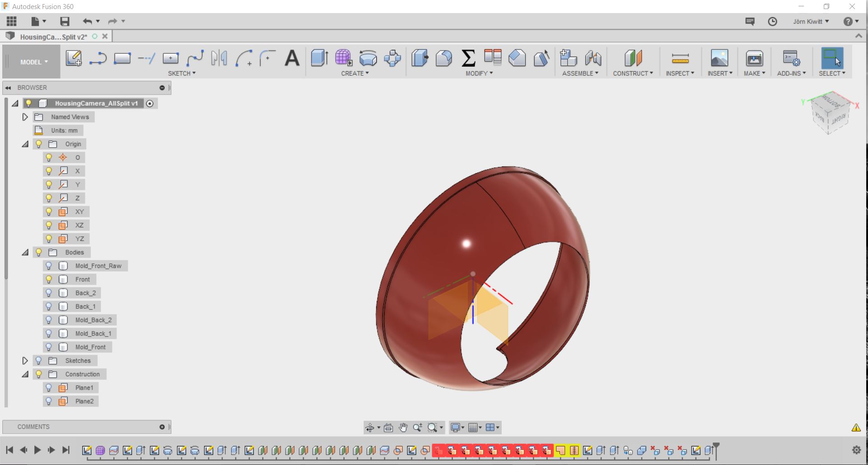The image size is (868, 465).
Task: Jump to the timeline beginning
Action: pyautogui.click(x=9, y=450)
